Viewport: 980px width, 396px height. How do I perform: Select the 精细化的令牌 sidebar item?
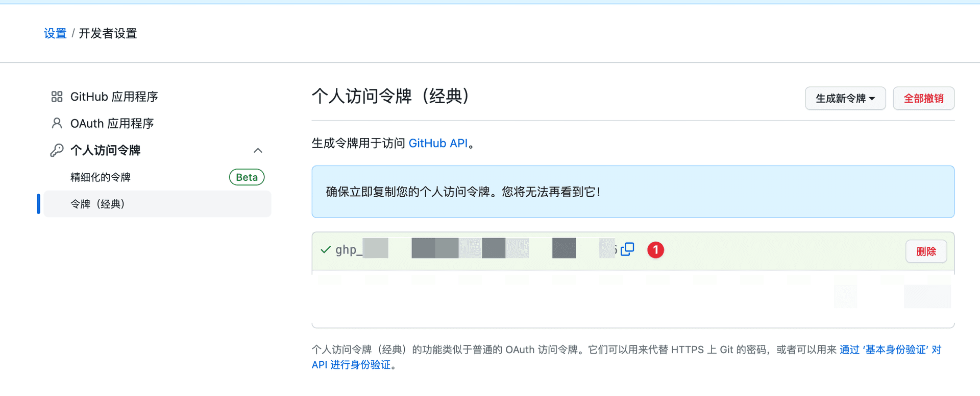click(101, 177)
